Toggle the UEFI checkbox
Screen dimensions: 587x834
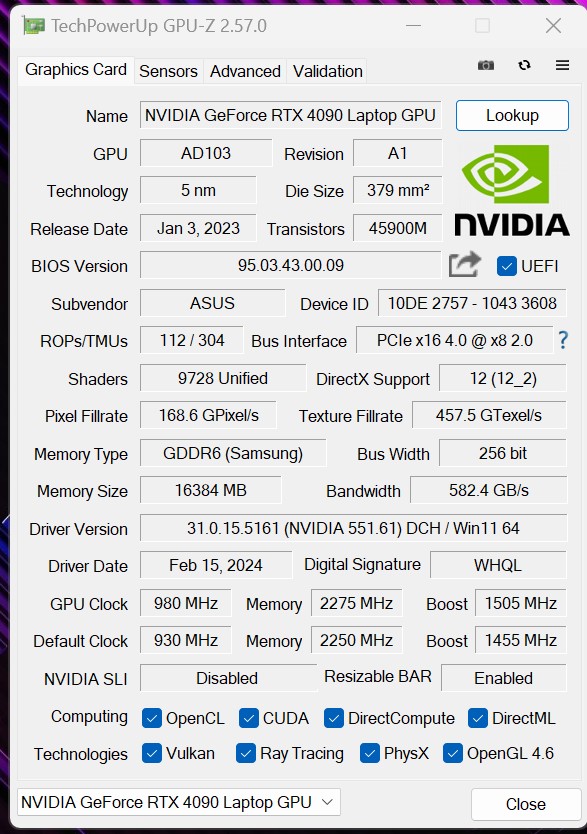[x=506, y=266]
